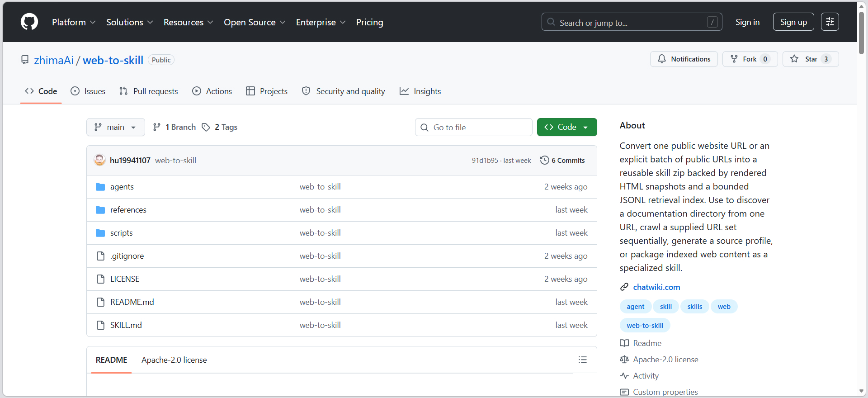Click the history clock icon beside 6 Commits
868x398 pixels.
click(x=545, y=160)
